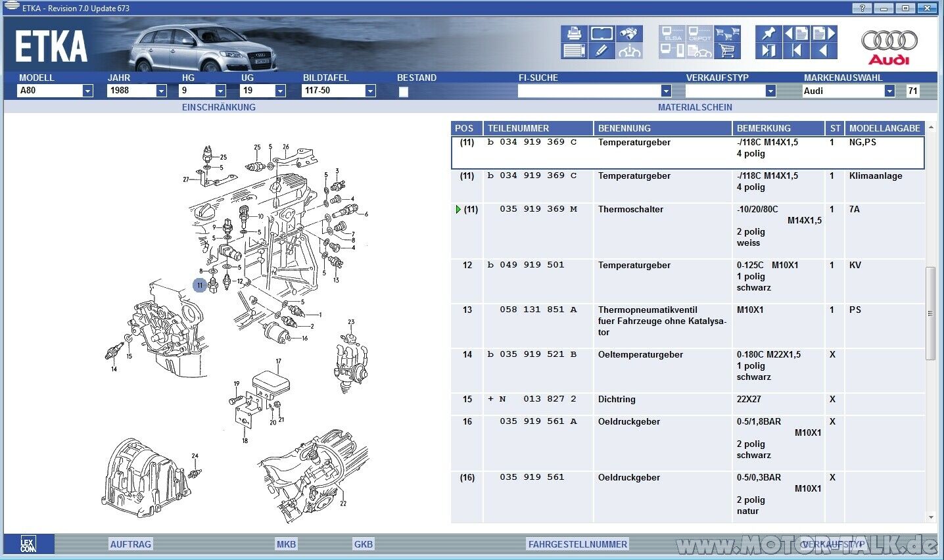The image size is (944, 560).
Task: Click the MKB button
Action: pyautogui.click(x=286, y=544)
